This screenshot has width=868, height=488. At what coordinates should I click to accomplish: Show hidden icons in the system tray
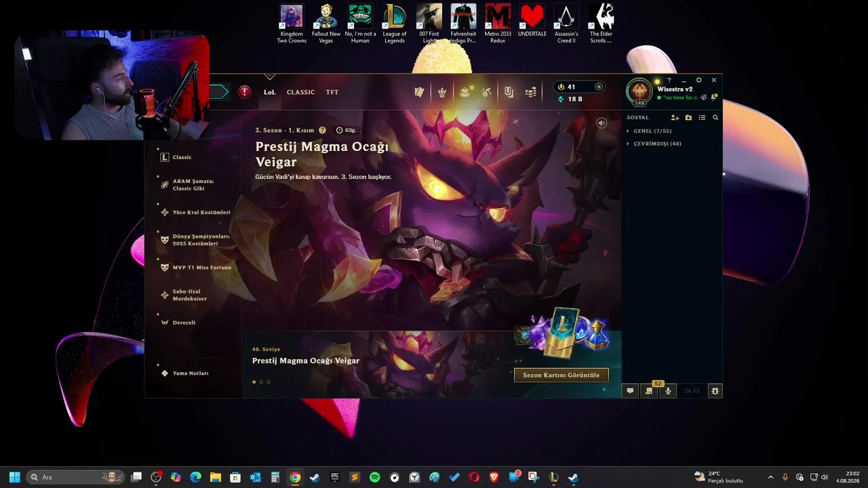point(770,477)
